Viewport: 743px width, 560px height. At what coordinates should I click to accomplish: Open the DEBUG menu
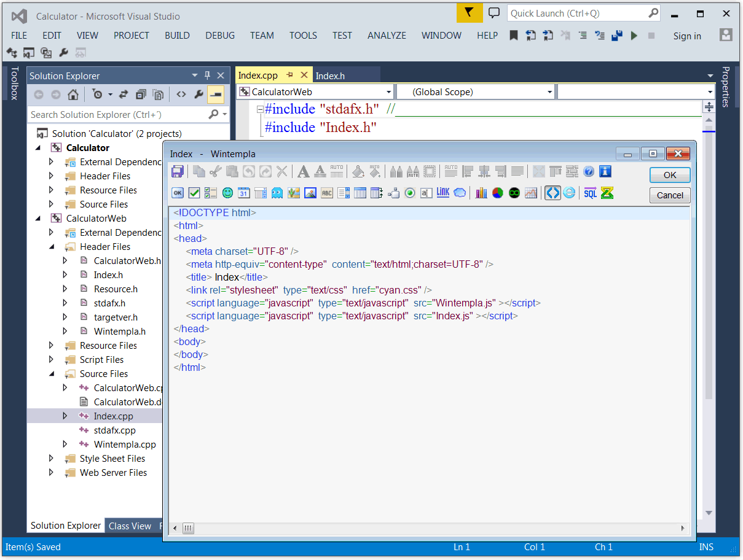click(x=220, y=35)
